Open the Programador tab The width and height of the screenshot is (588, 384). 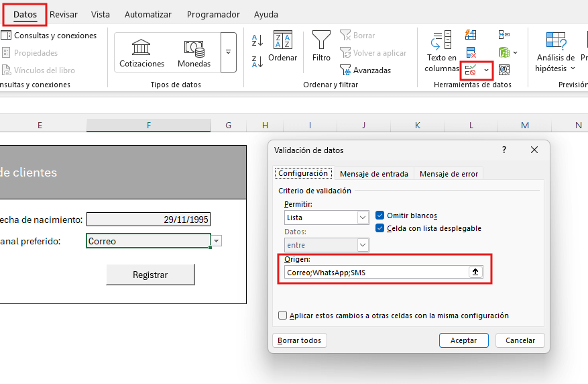tap(213, 14)
